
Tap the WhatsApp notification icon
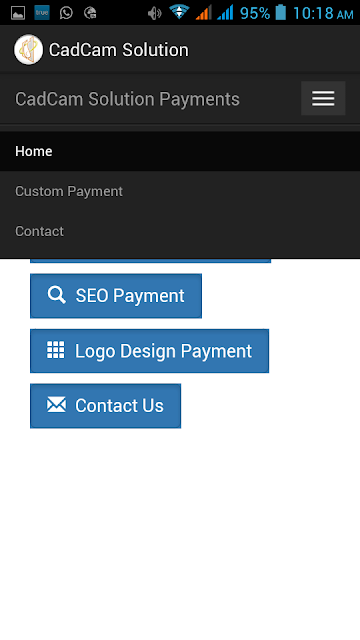coord(66,13)
